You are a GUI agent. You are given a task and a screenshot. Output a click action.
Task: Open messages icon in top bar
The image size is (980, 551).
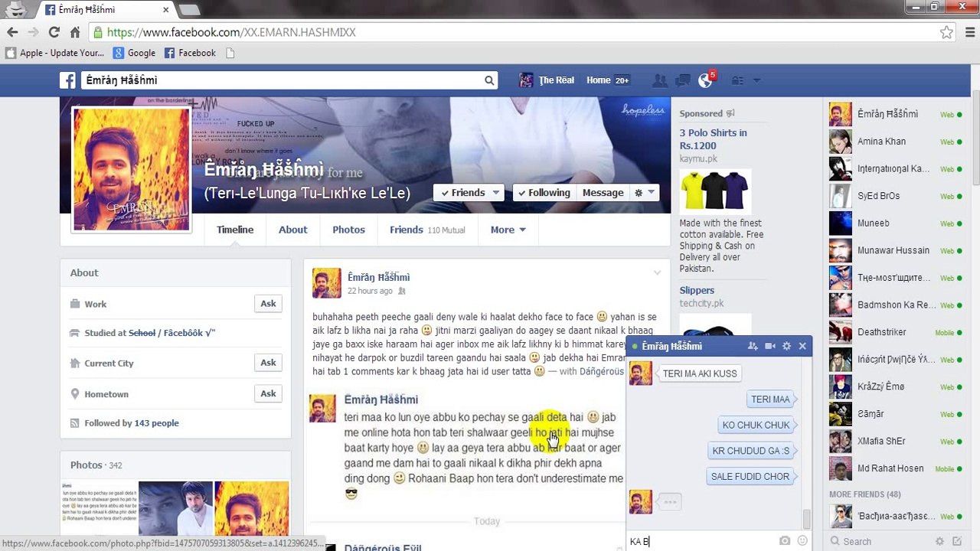683,80
